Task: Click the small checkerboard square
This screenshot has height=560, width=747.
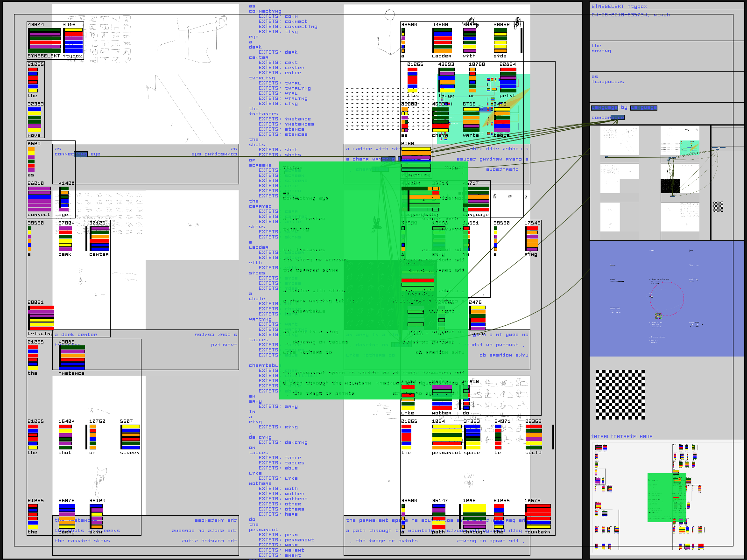Action: tap(718, 206)
